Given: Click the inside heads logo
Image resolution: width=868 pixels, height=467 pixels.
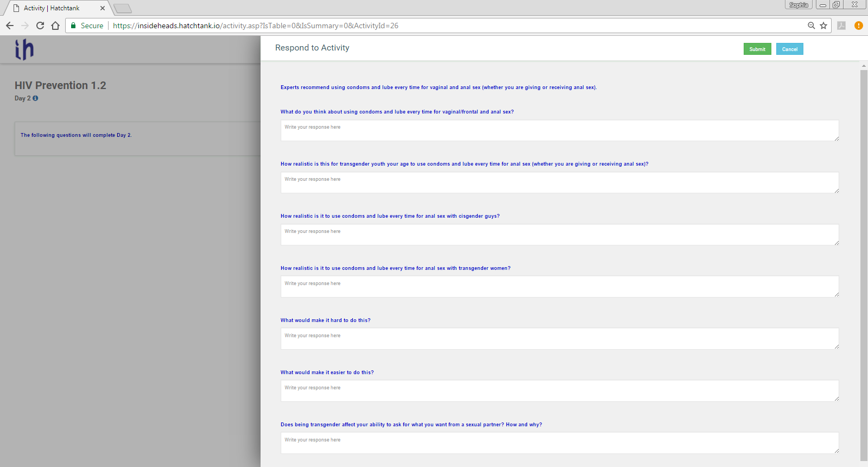Looking at the screenshot, I should click(x=24, y=49).
